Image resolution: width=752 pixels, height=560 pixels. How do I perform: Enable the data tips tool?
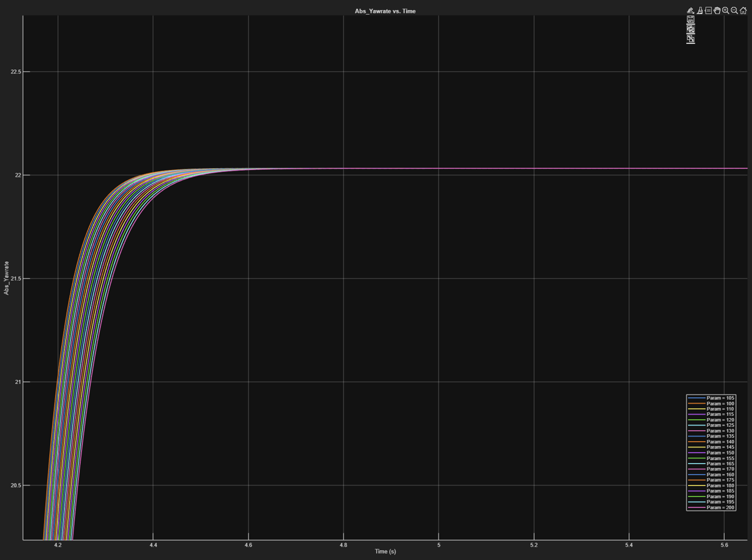[709, 11]
